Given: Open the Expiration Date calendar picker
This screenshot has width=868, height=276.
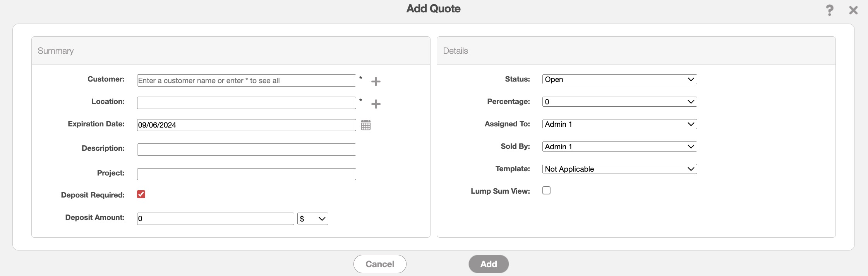Looking at the screenshot, I should click(x=365, y=125).
